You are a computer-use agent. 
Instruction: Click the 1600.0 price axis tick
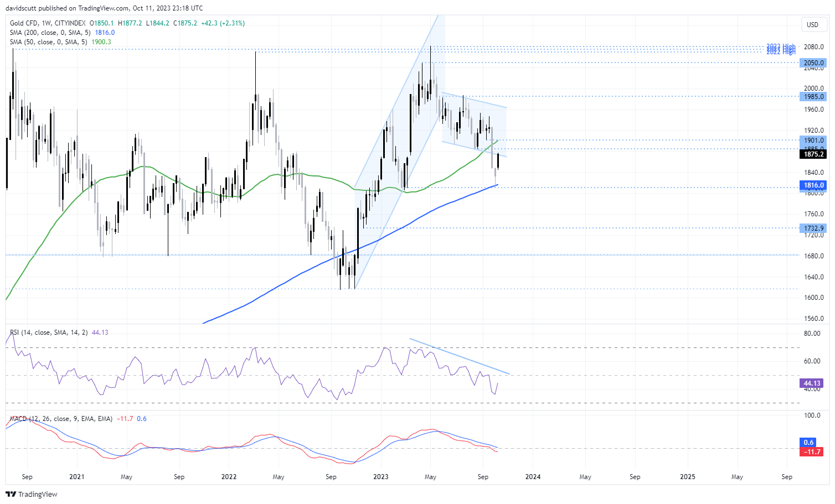click(814, 298)
